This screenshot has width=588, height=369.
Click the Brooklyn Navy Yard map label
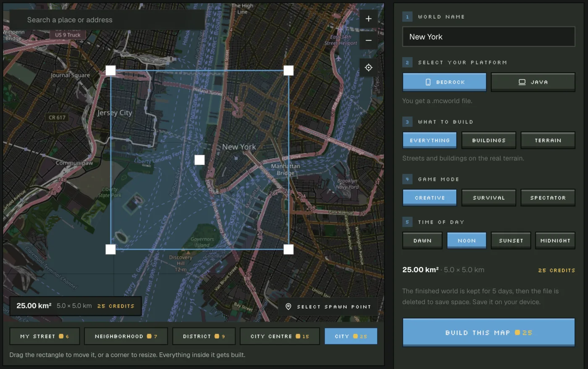point(347,184)
